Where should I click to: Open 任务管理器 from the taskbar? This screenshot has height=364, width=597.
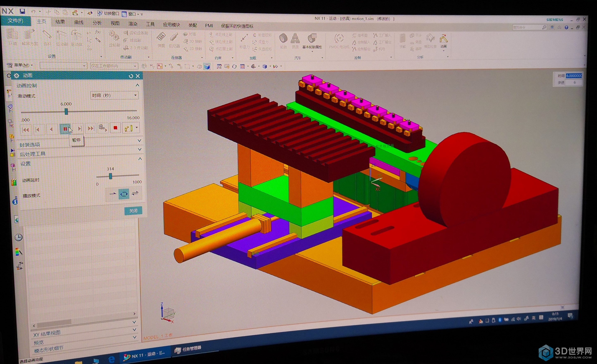(x=188, y=349)
